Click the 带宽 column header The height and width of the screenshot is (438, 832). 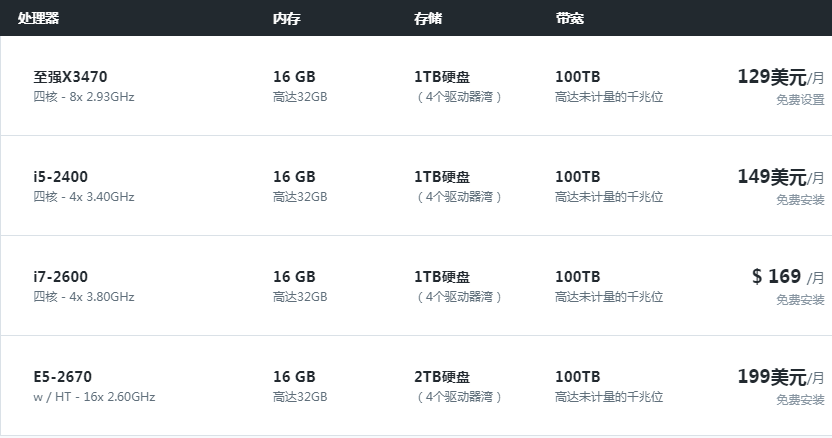click(569, 18)
